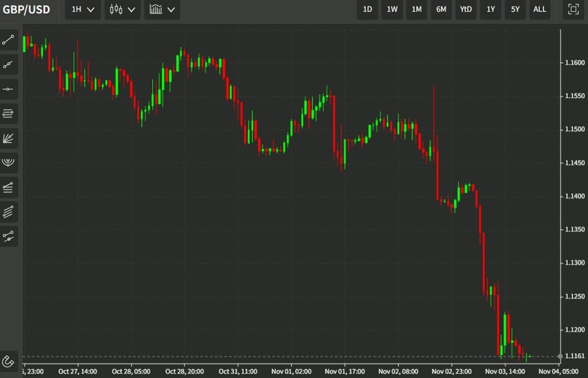Viewport: 588px width, 378px height.
Task: Click the 1.1350 price axis label
Action: pyautogui.click(x=575, y=229)
